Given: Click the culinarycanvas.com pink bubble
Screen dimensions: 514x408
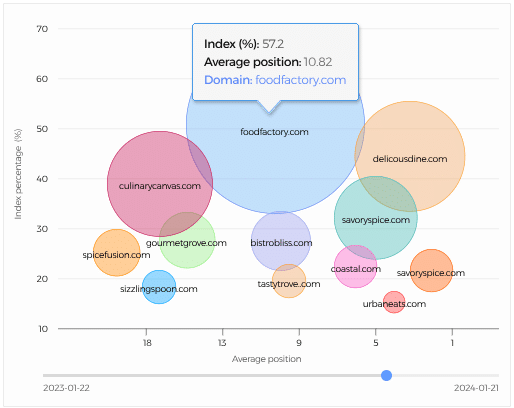Looking at the screenshot, I should tap(160, 184).
